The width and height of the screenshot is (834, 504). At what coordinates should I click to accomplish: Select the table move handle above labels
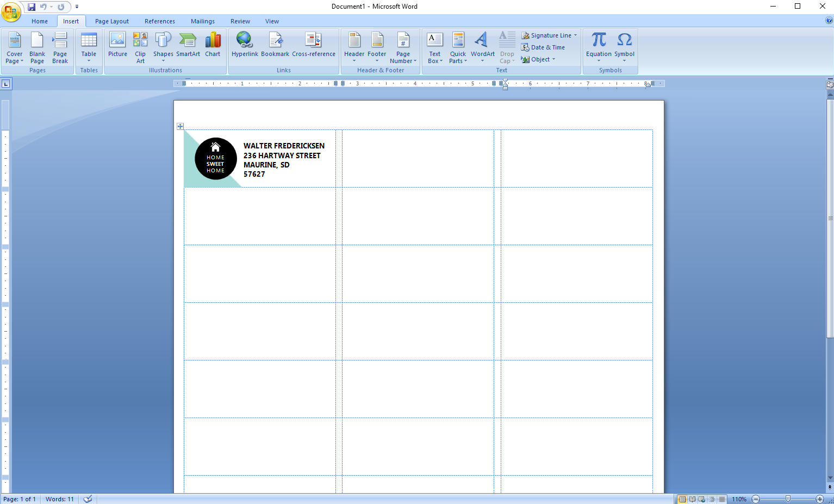[x=180, y=126]
